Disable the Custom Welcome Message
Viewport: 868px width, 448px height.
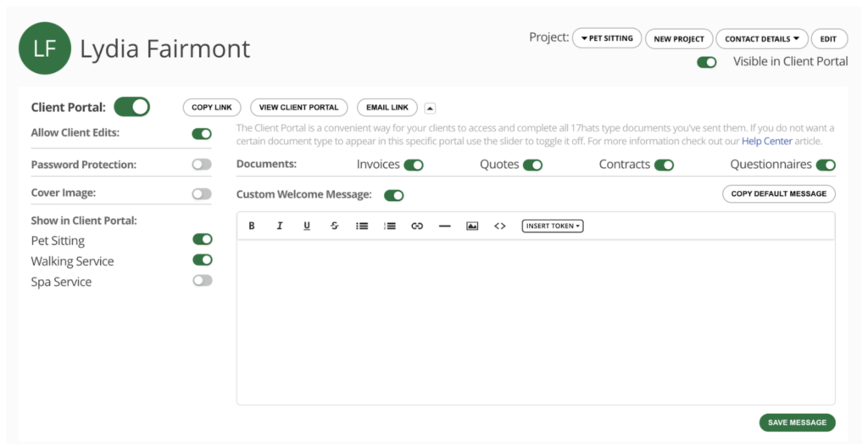tap(394, 195)
